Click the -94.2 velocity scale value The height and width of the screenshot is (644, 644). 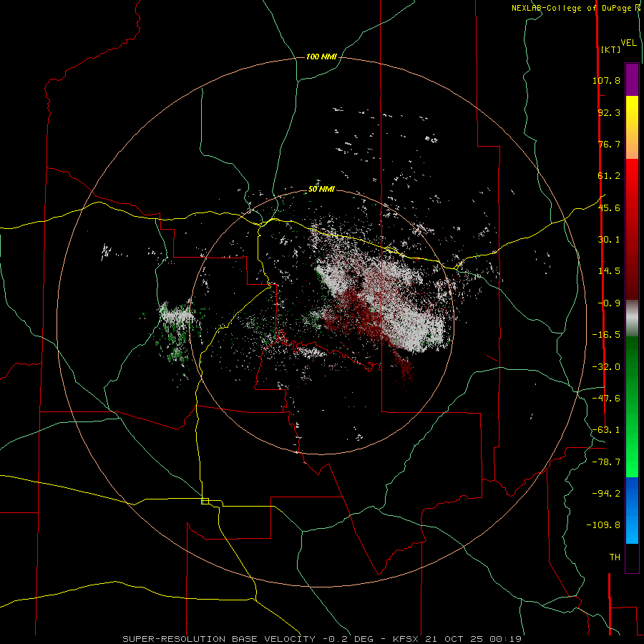[606, 493]
